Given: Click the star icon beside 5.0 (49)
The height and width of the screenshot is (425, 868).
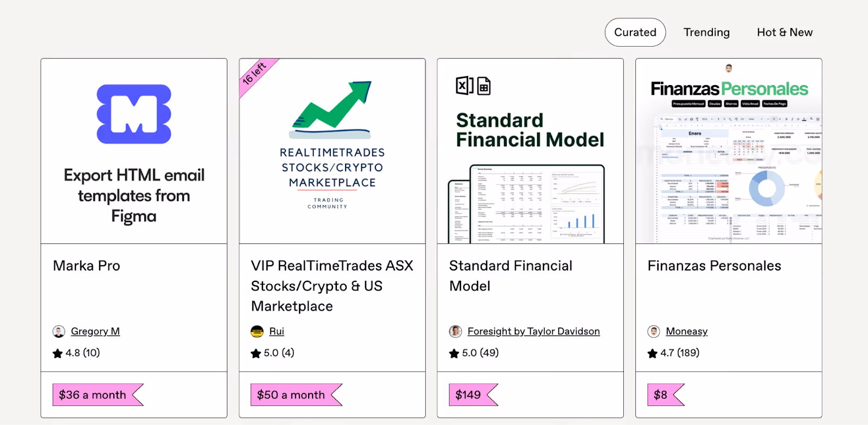Looking at the screenshot, I should [454, 353].
